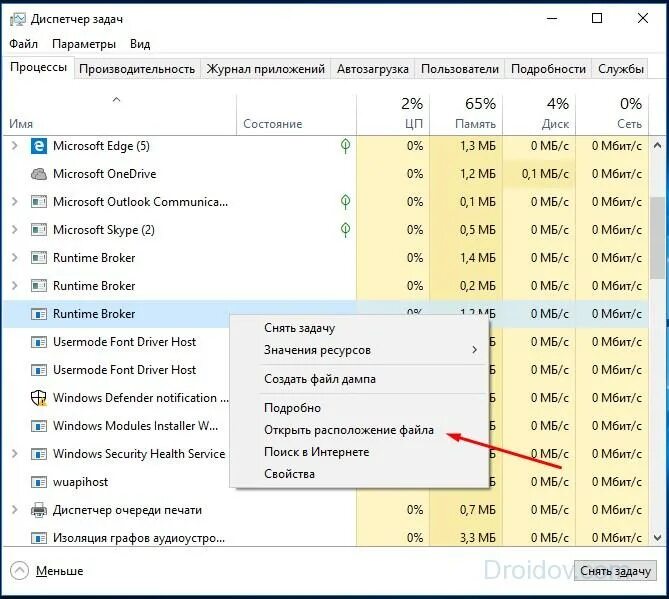Open the 'Значения ресурсов' submenu arrow
The width and height of the screenshot is (669, 599).
point(474,350)
